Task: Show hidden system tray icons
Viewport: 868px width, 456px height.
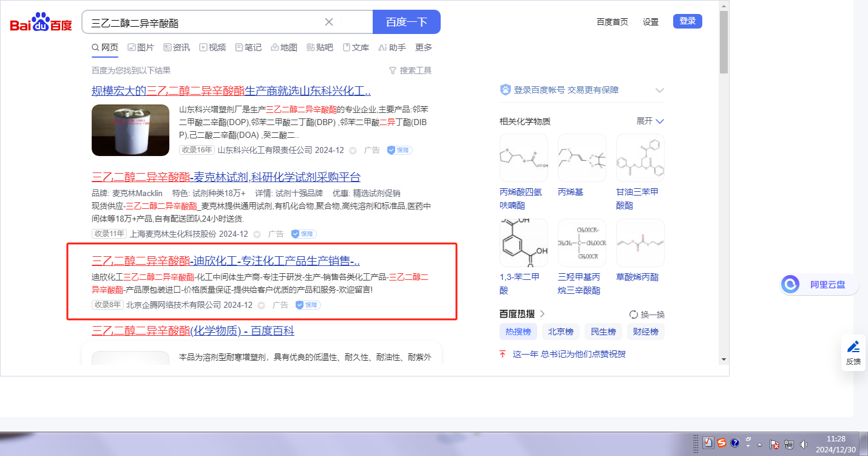Action: (x=759, y=444)
